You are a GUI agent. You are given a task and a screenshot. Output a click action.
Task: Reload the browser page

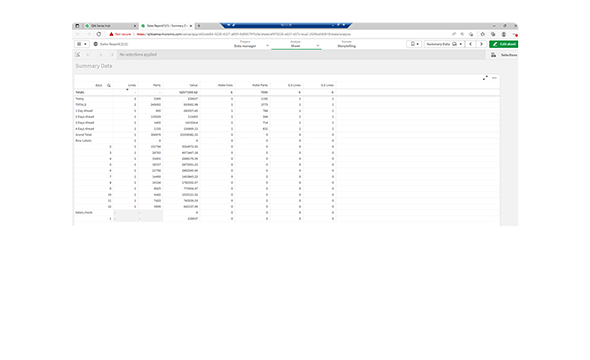tap(99, 34)
